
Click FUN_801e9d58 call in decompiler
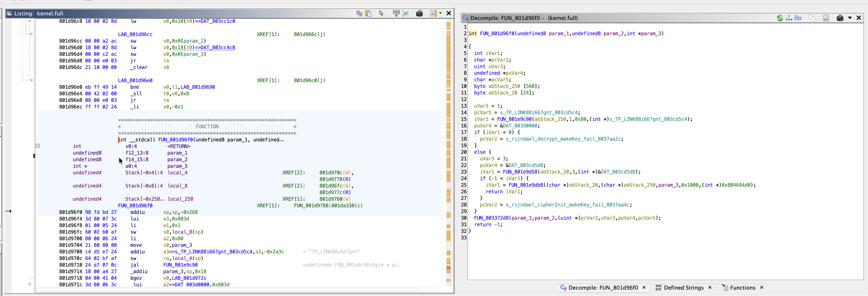(x=520, y=172)
